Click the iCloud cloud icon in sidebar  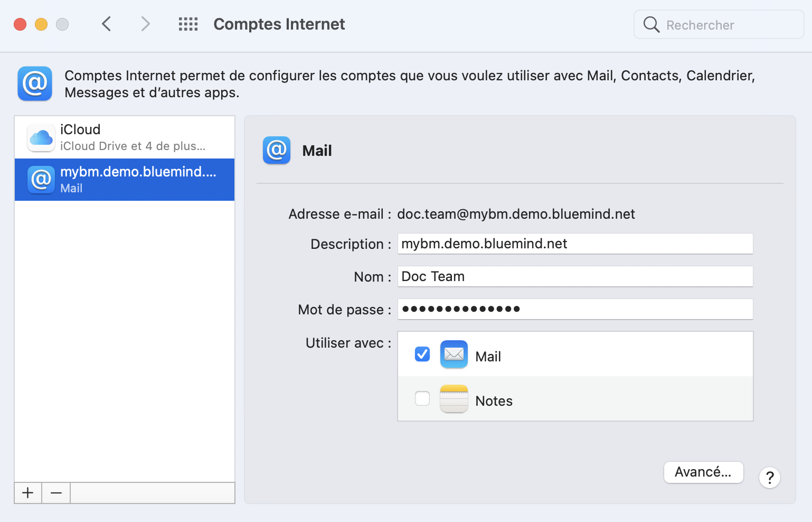point(41,137)
